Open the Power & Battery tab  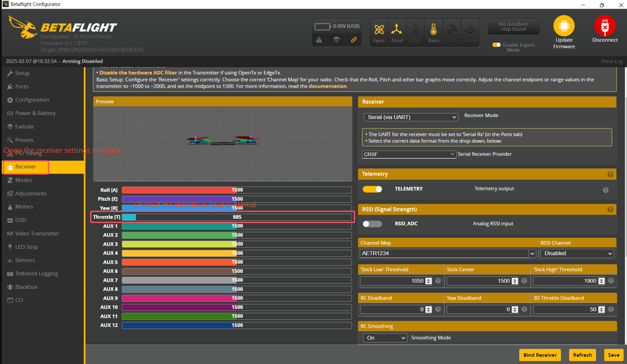(x=43, y=113)
